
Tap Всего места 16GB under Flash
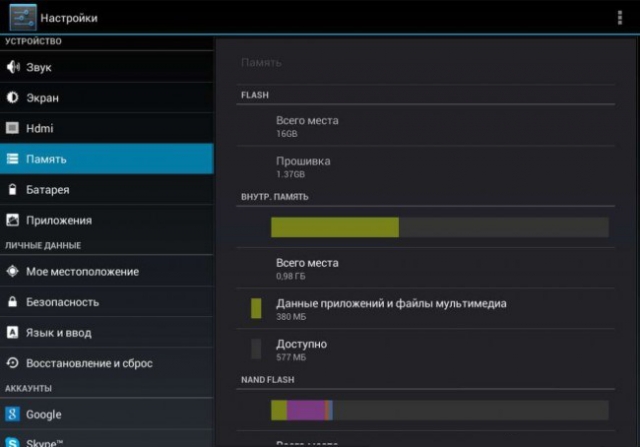coord(307,125)
